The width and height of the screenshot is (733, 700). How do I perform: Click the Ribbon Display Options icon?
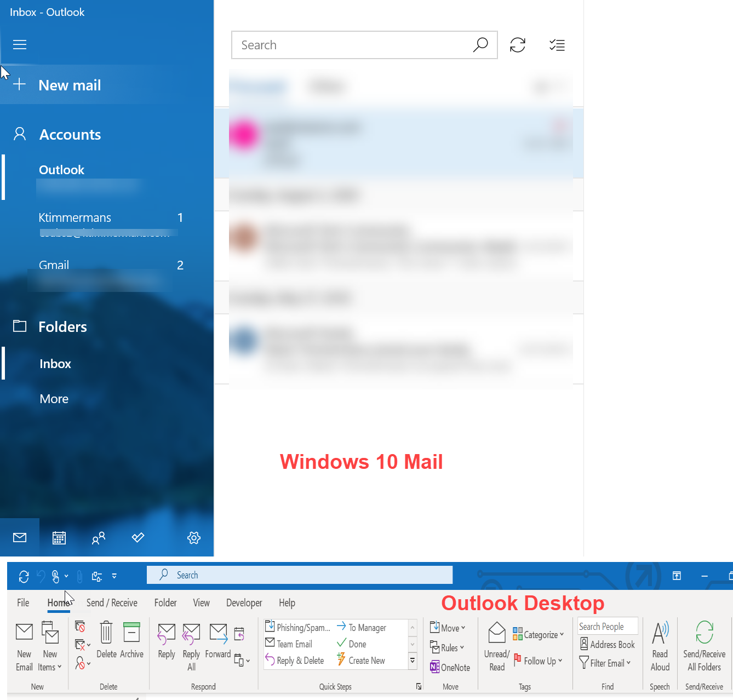[677, 576]
